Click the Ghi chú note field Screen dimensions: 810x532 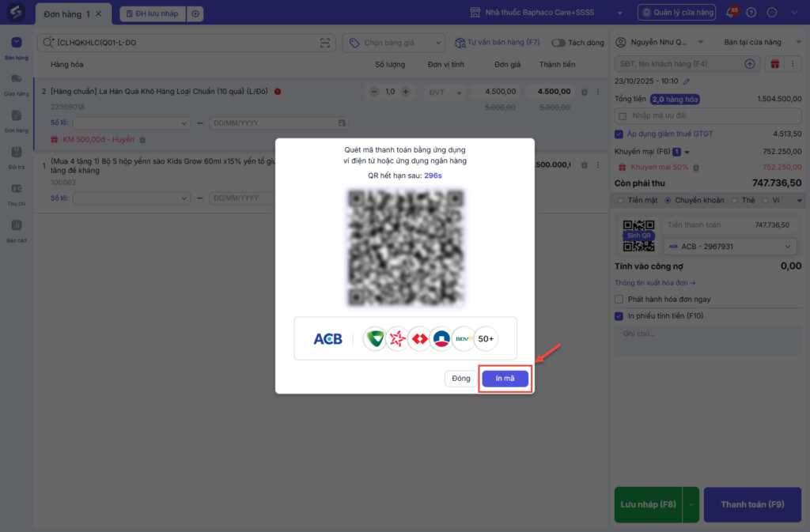click(708, 340)
